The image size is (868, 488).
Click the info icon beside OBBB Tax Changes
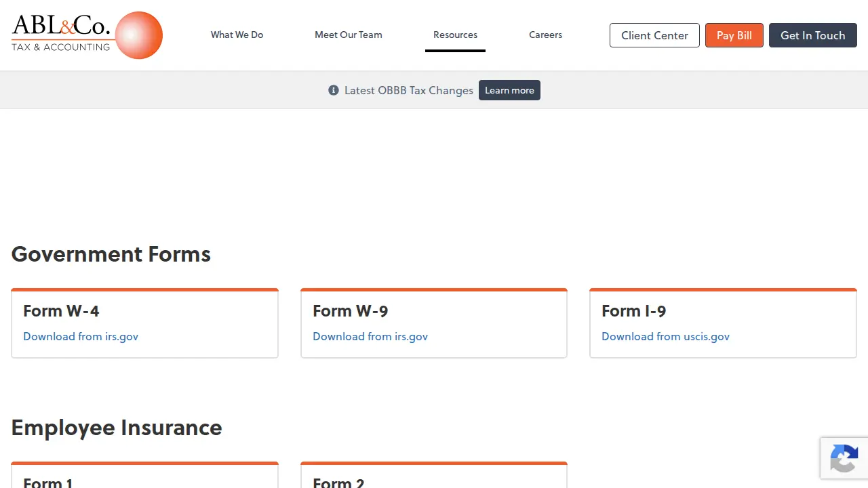click(333, 90)
